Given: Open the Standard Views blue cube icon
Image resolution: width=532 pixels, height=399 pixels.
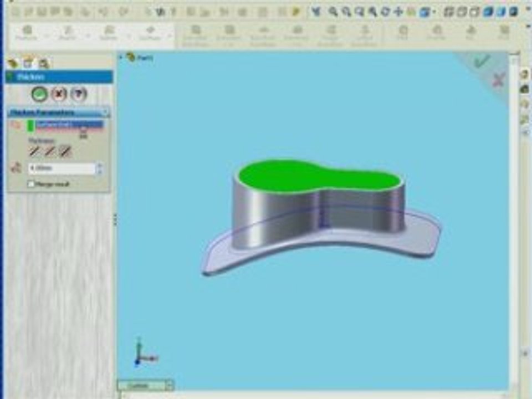Looking at the screenshot, I should [x=424, y=12].
